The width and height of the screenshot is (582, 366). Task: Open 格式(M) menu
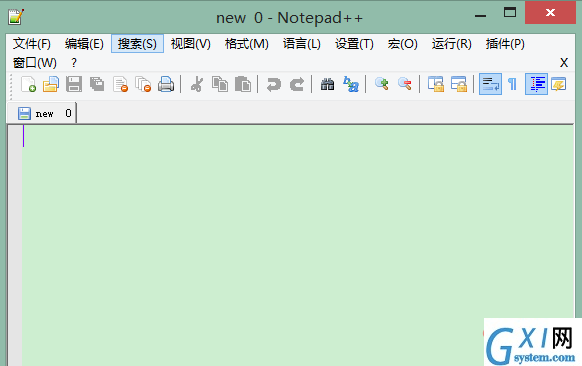pyautogui.click(x=247, y=44)
